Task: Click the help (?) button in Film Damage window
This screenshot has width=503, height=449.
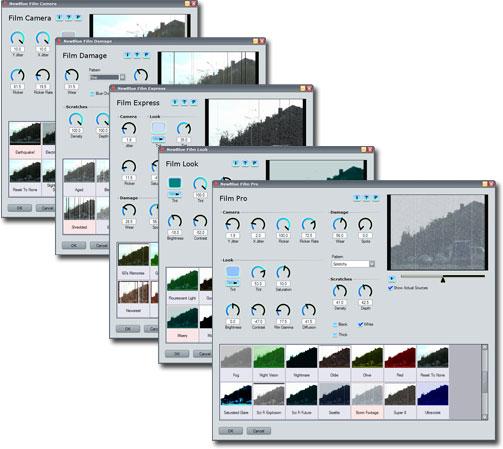Action: click(x=137, y=55)
